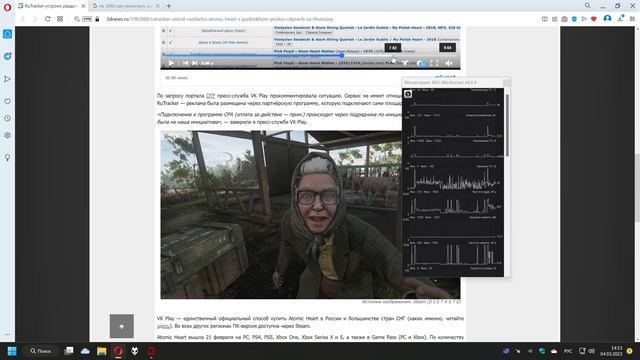The height and width of the screenshot is (360, 640).
Task: Click the underlined link in last paragraph
Action: coord(162,326)
